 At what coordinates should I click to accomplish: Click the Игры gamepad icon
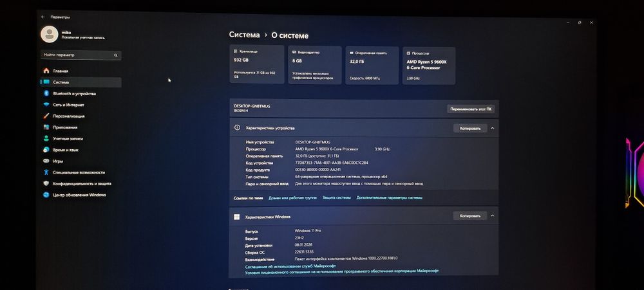coord(46,161)
